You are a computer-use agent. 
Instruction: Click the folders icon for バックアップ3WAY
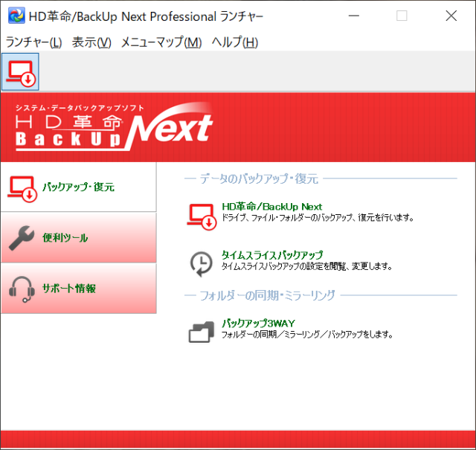click(x=202, y=332)
